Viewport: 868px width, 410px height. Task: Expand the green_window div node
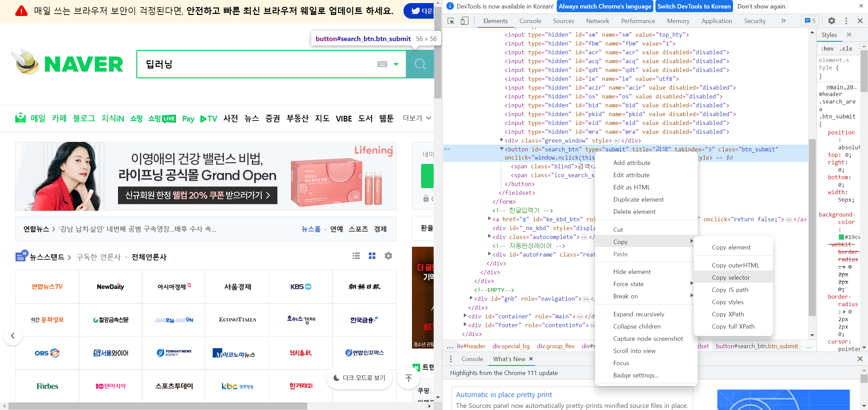(501, 140)
